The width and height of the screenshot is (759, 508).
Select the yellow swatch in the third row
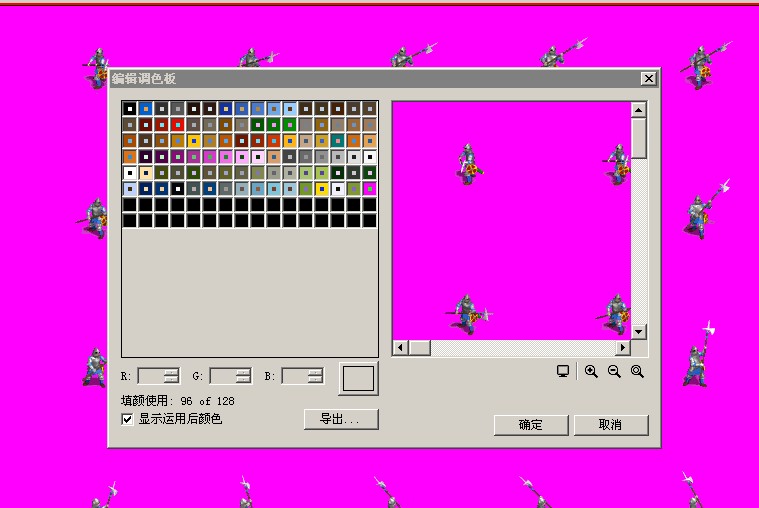[194, 141]
